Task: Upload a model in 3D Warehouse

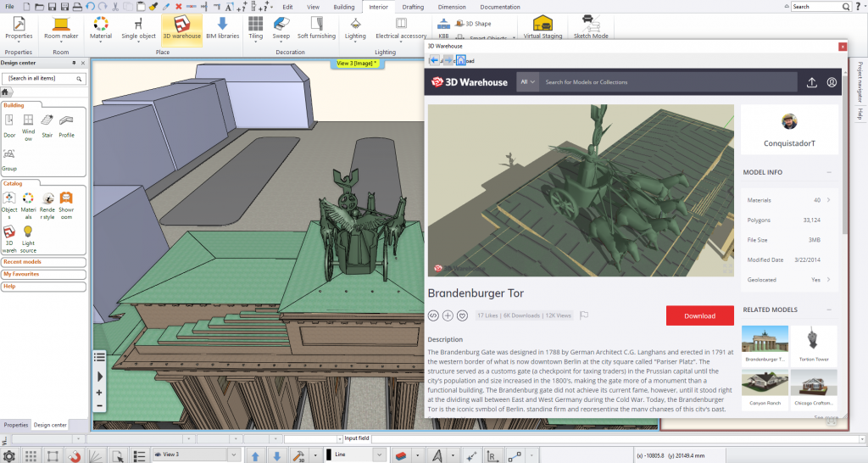Action: click(811, 82)
